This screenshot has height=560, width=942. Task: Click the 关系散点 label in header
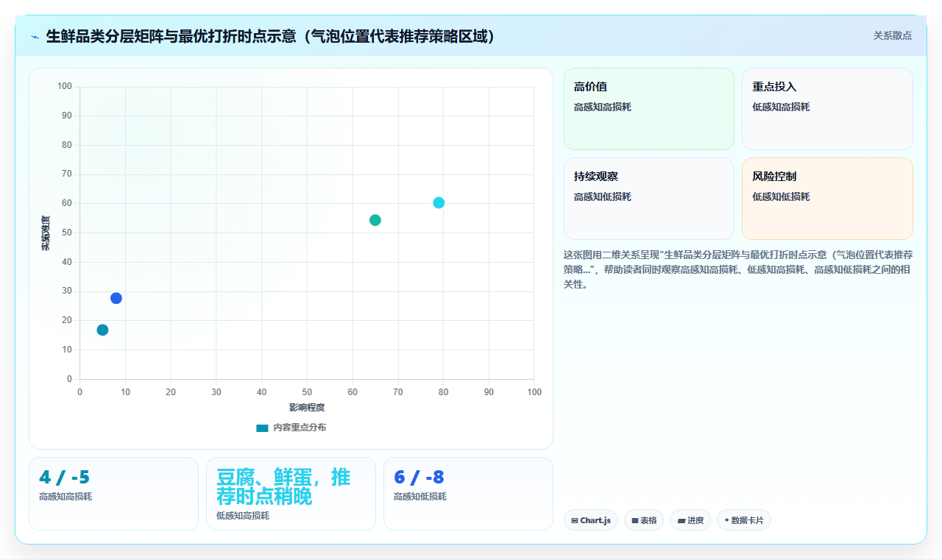pos(892,35)
